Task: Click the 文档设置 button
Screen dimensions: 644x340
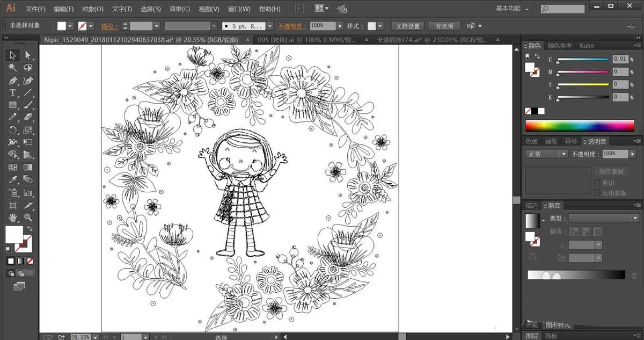Action: point(408,26)
